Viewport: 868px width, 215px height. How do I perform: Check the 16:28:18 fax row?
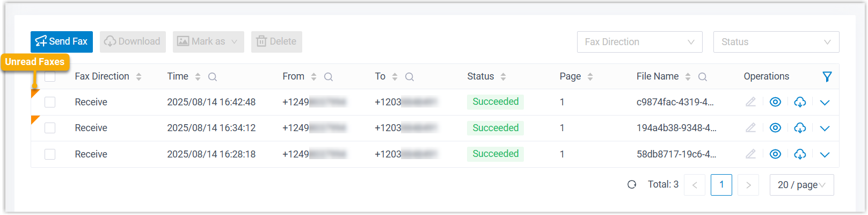(50, 154)
